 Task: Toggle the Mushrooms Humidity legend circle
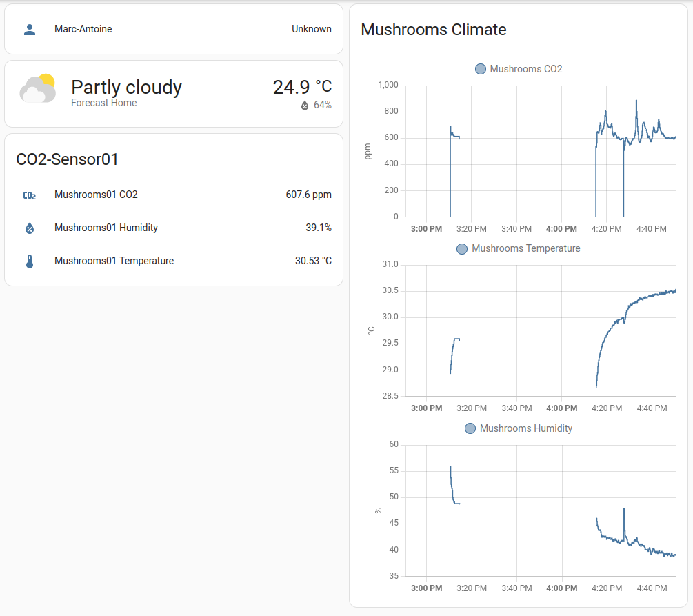(x=470, y=428)
